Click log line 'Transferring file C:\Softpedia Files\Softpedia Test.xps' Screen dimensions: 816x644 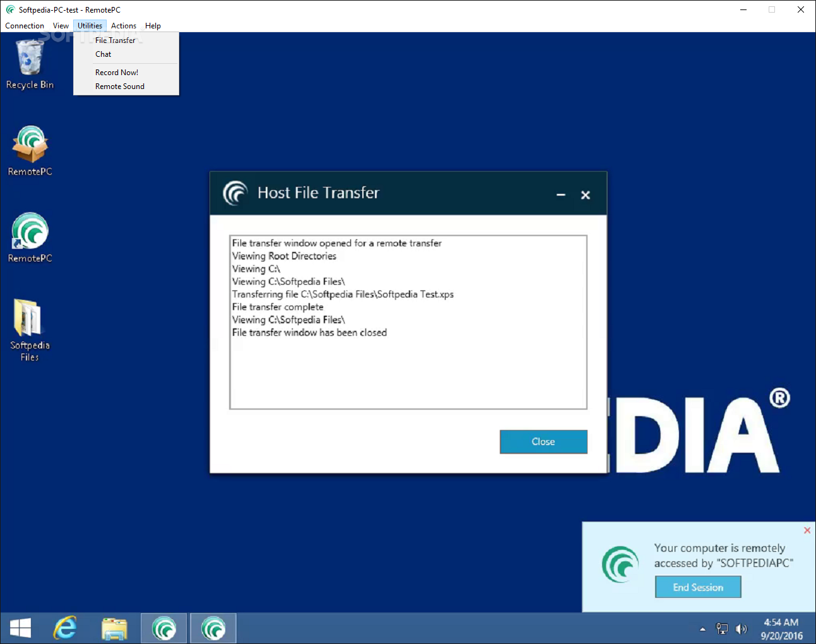click(343, 295)
